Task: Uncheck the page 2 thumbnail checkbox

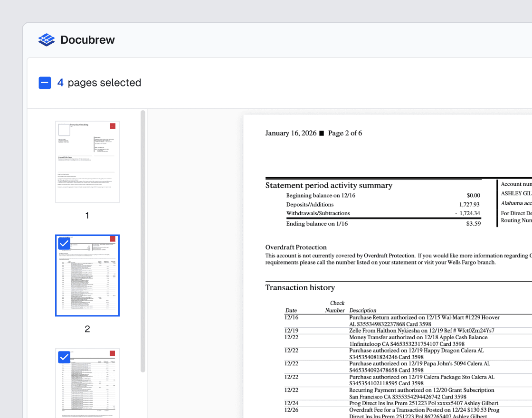Action: pos(64,243)
